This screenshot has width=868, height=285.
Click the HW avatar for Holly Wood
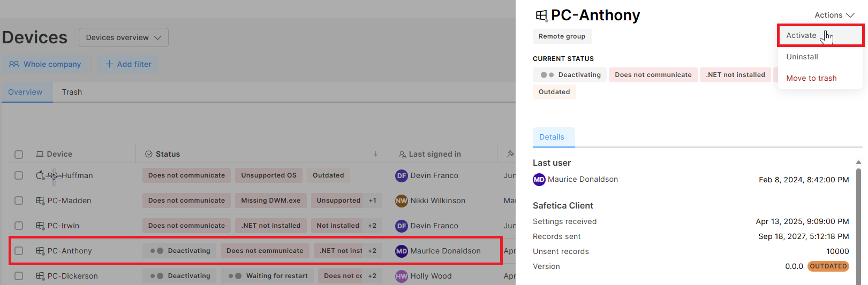click(x=402, y=276)
